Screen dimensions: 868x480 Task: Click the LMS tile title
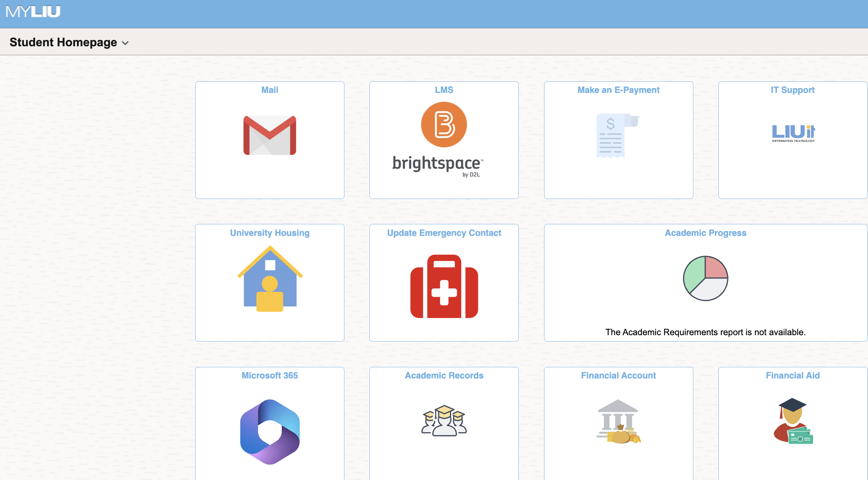click(x=444, y=90)
